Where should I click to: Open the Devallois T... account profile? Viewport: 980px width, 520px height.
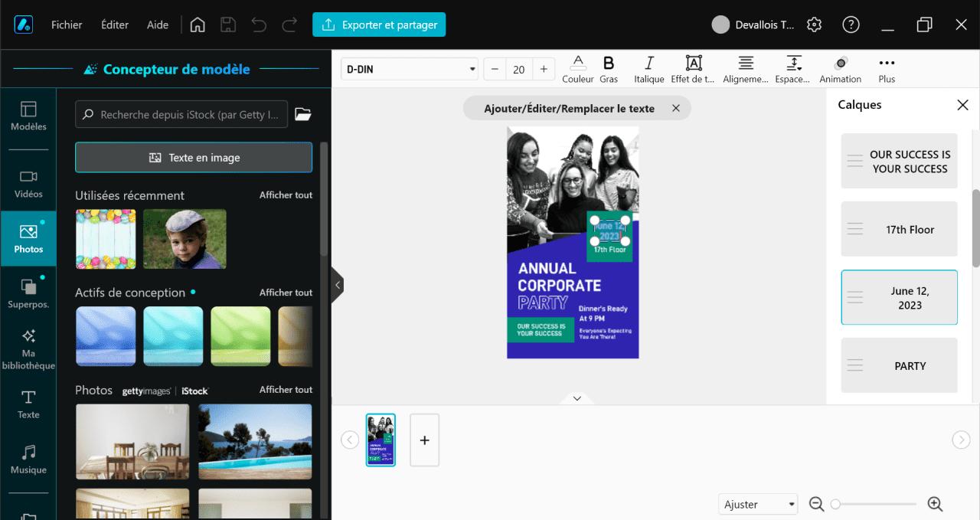[x=753, y=25]
